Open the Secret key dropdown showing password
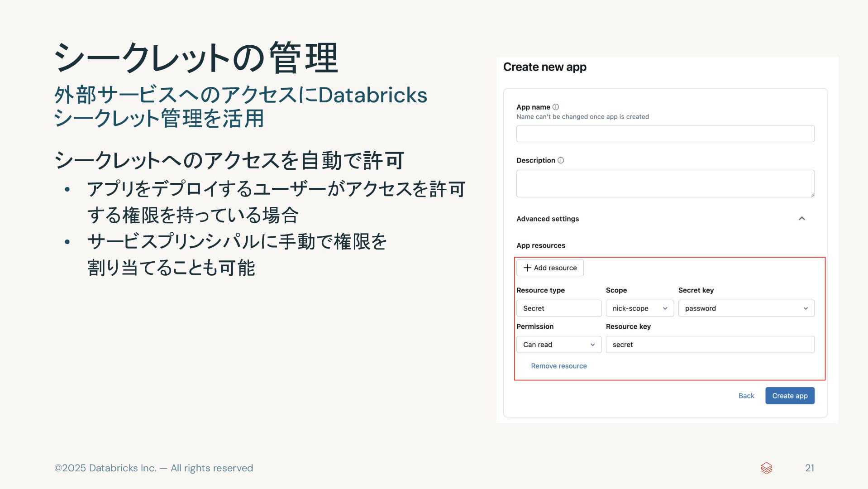The image size is (868, 489). tap(746, 308)
